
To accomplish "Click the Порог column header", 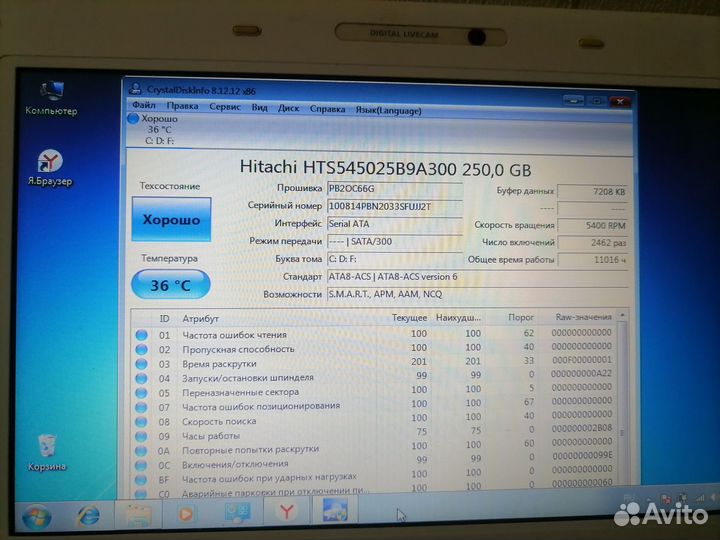I will pyautogui.click(x=521, y=317).
